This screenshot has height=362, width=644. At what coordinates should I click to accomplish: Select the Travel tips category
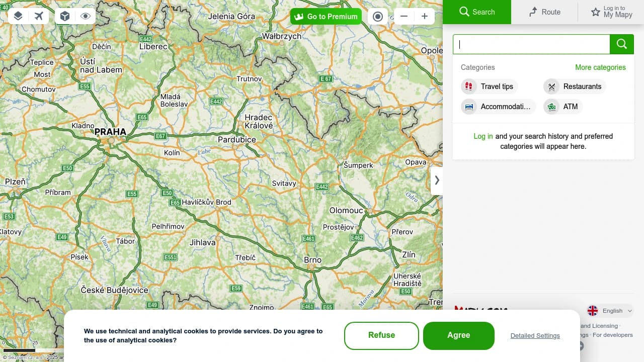pos(489,86)
